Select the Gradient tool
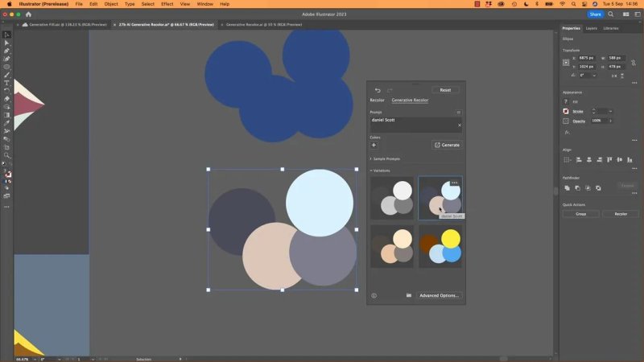The image size is (644, 362). [6, 115]
